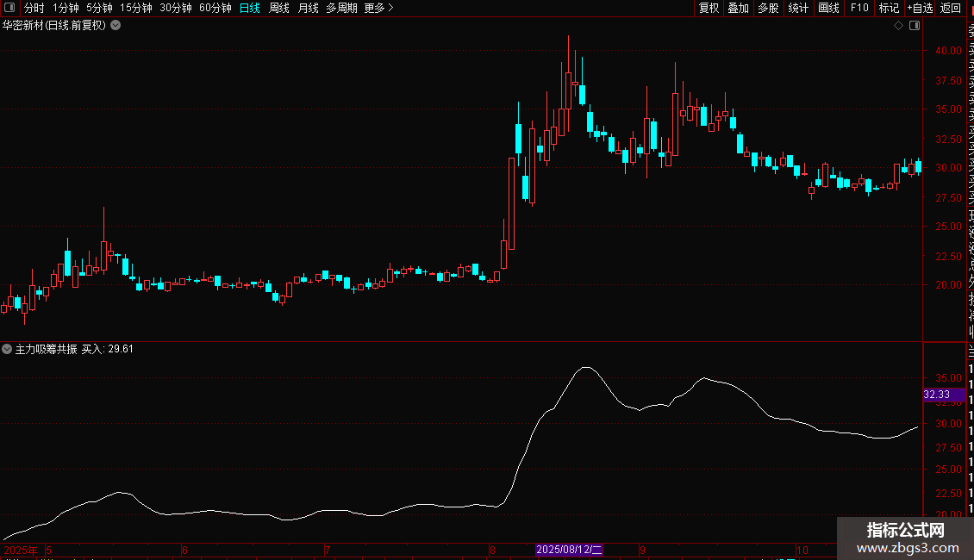This screenshot has height=560, width=974.
Task: Open the dropdown next to 华密新材(日线.前复权)
Action: click(x=116, y=26)
